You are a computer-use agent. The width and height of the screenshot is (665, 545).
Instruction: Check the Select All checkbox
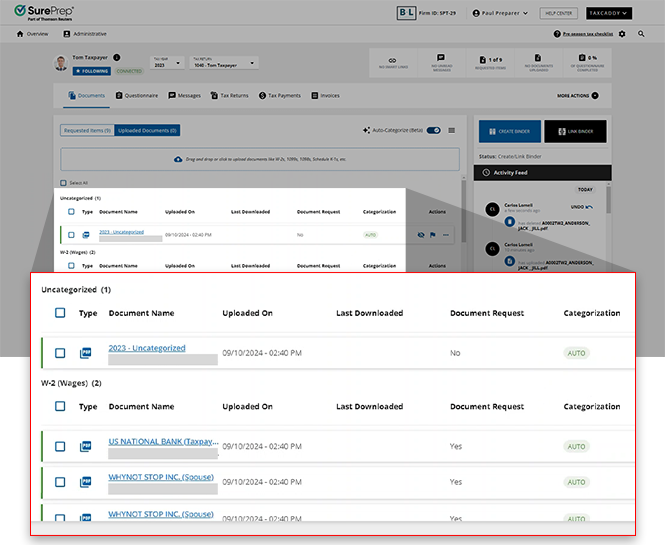pyautogui.click(x=64, y=183)
